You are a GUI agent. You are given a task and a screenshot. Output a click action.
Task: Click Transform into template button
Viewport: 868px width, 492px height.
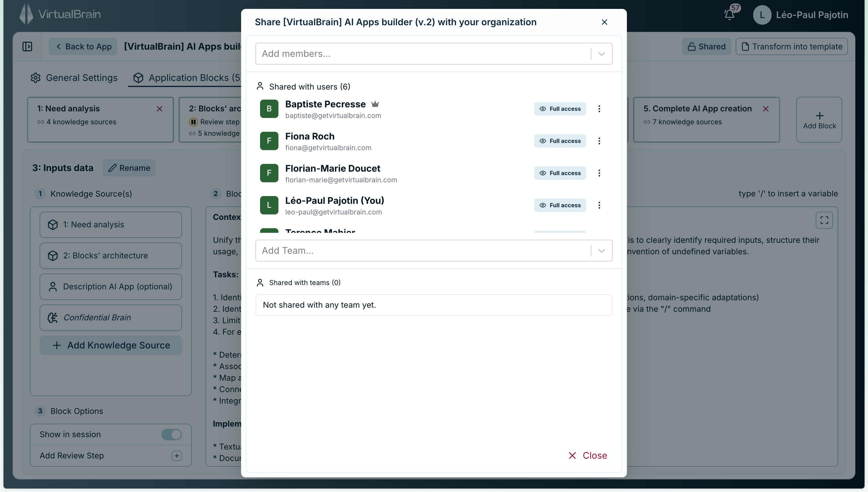pos(792,47)
